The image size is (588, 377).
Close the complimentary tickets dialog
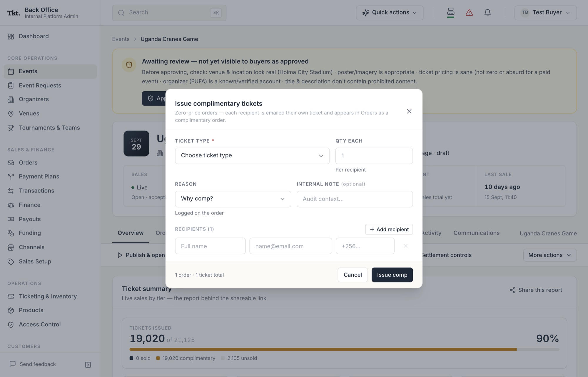pos(409,111)
